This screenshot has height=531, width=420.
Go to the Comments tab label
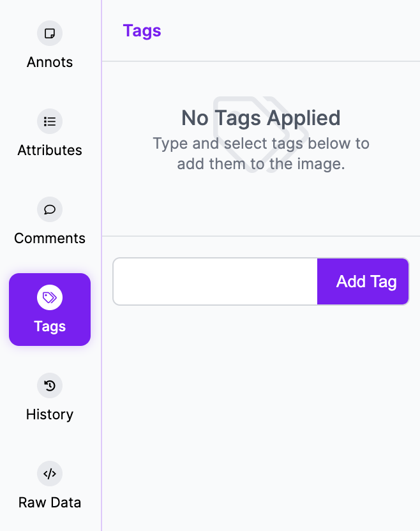tap(50, 239)
